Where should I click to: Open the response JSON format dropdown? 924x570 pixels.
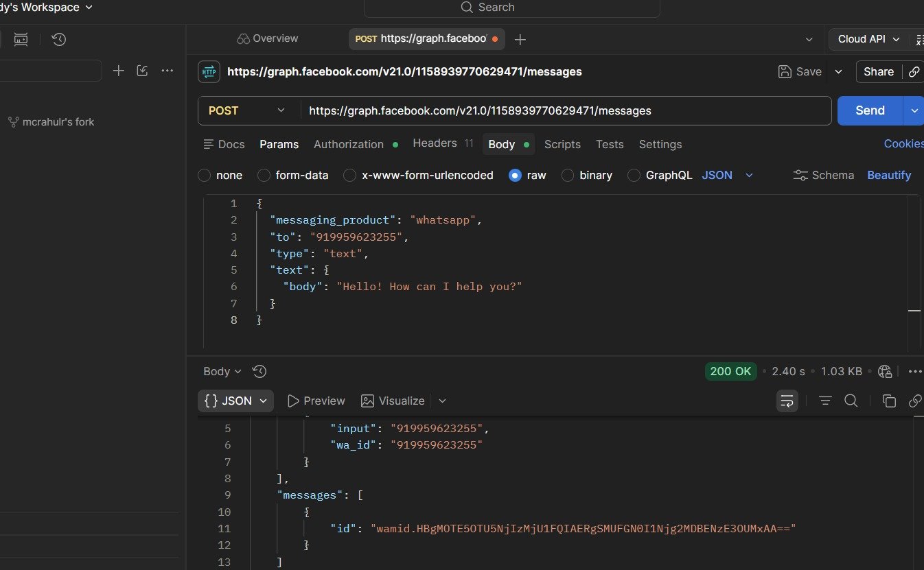point(235,401)
